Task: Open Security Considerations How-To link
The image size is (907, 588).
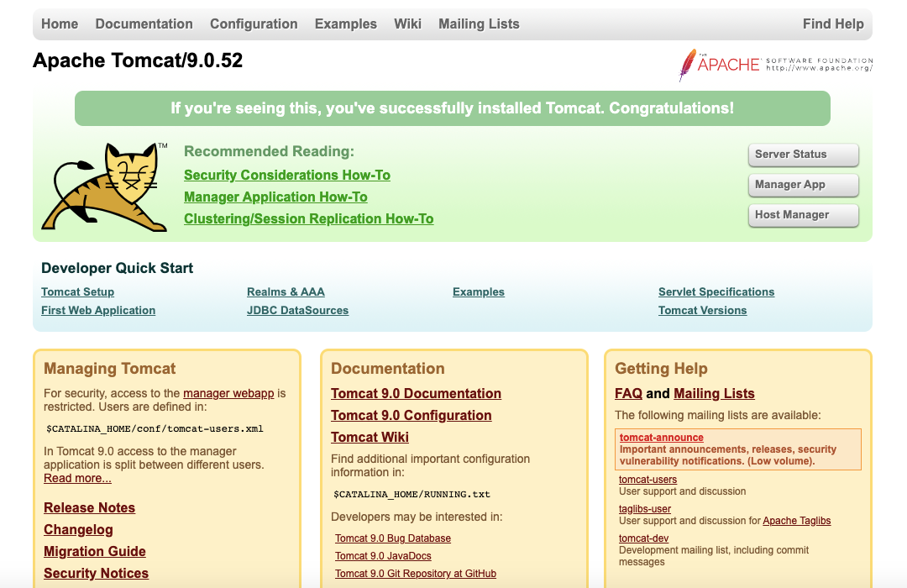Action: coord(287,175)
